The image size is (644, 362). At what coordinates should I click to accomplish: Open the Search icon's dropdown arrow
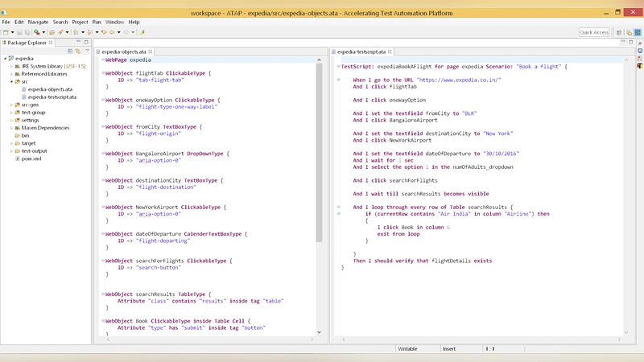coord(67,32)
